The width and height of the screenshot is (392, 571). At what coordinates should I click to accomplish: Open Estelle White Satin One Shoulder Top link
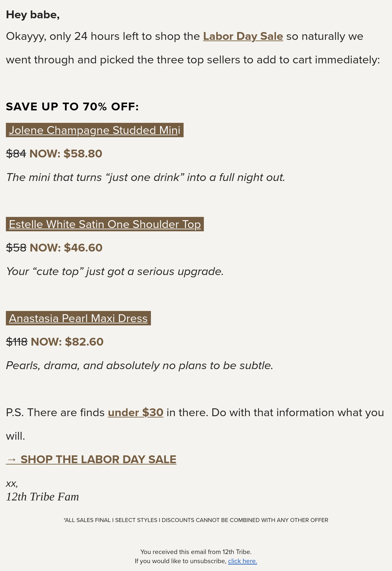105,224
